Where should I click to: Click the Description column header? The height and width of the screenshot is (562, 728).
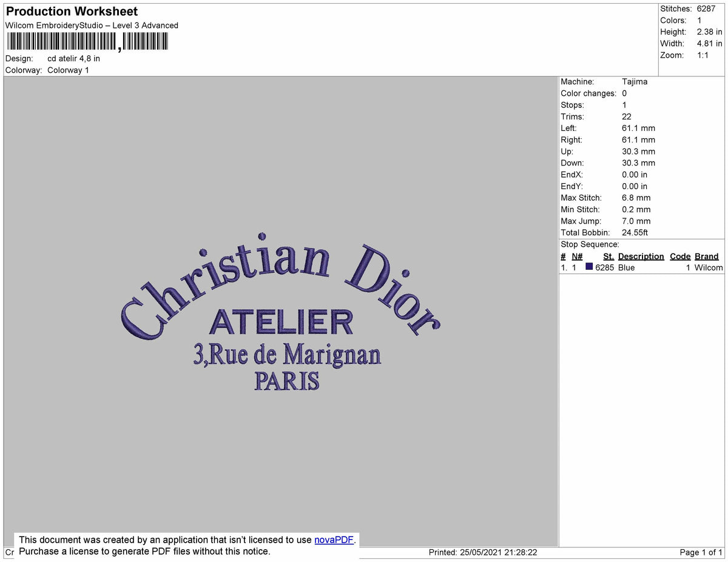coord(641,256)
